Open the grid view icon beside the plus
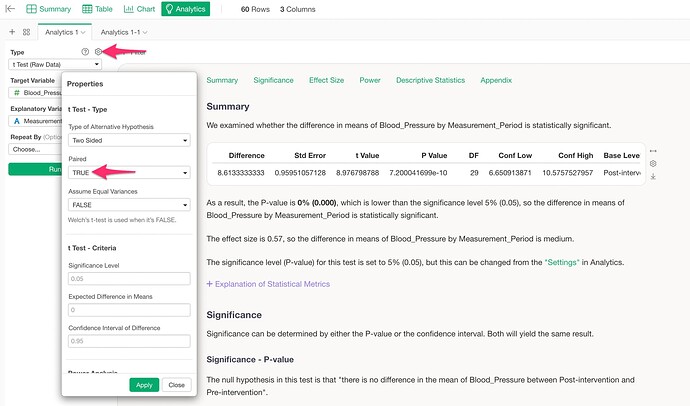Screen dimensions: 690x406 pos(26,32)
